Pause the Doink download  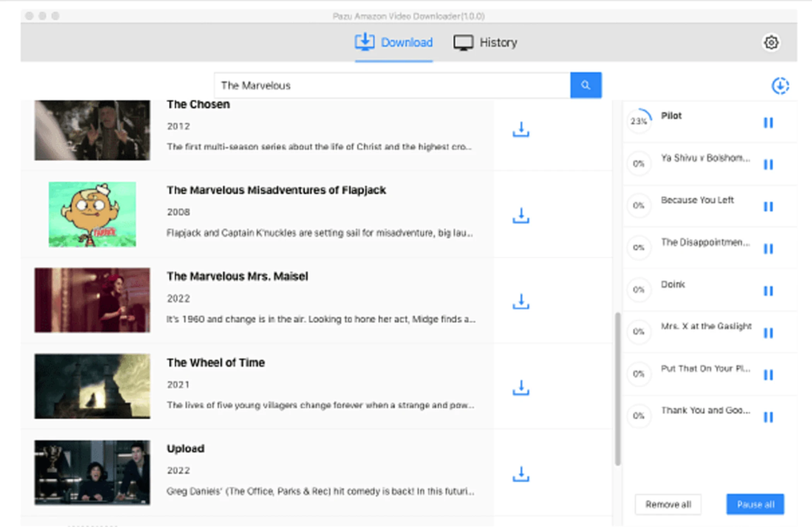pyautogui.click(x=768, y=291)
